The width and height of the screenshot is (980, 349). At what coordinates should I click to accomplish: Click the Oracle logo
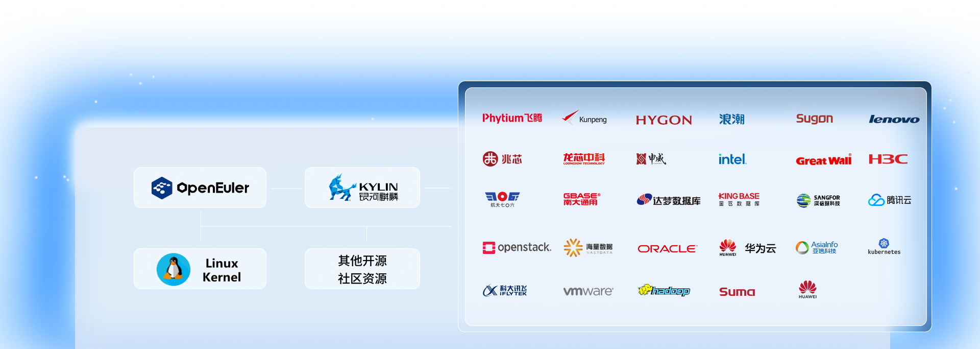click(x=667, y=249)
